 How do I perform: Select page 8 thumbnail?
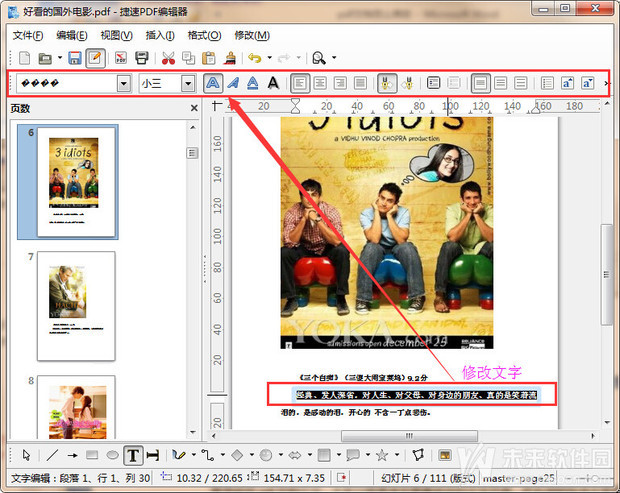tap(76, 407)
